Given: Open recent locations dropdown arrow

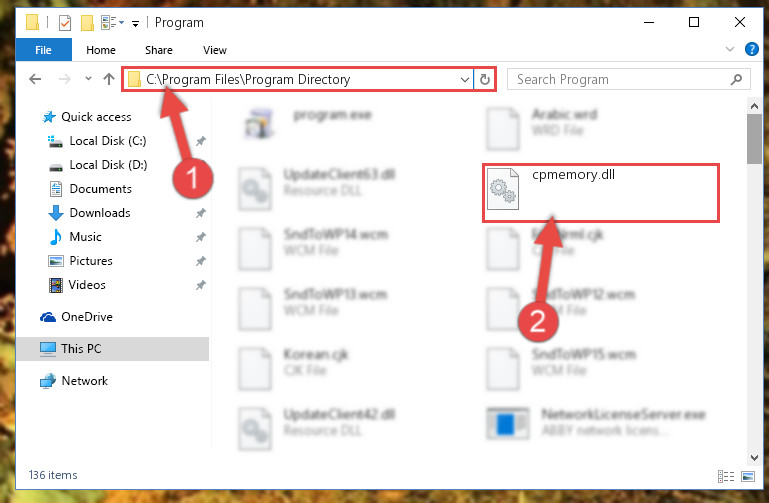Looking at the screenshot, I should click(x=88, y=78).
